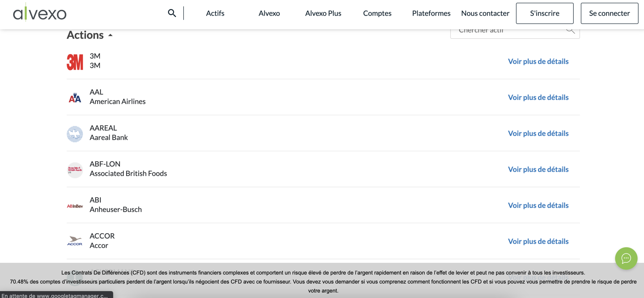Open the Comptes menu
Image resolution: width=644 pixels, height=298 pixels.
377,13
